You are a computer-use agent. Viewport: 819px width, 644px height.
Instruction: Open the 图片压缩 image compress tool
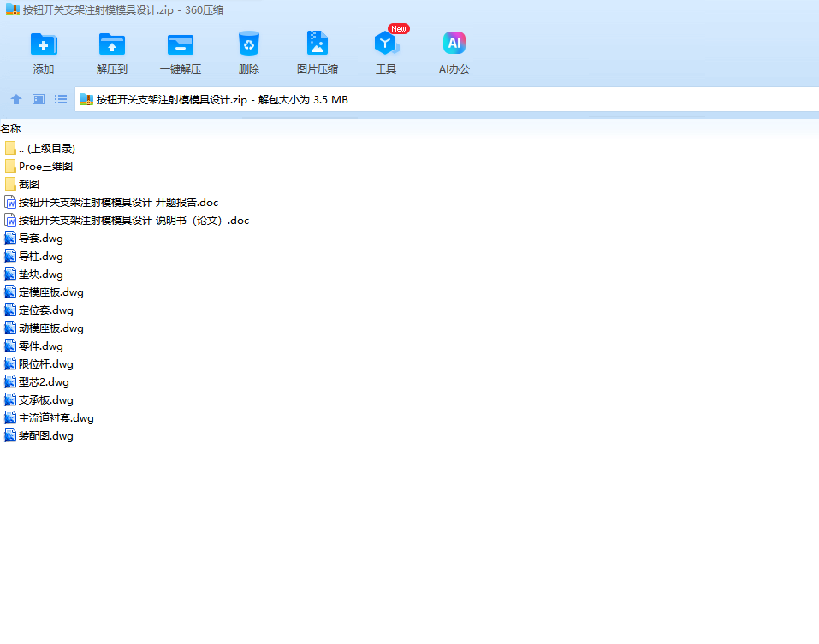317,44
